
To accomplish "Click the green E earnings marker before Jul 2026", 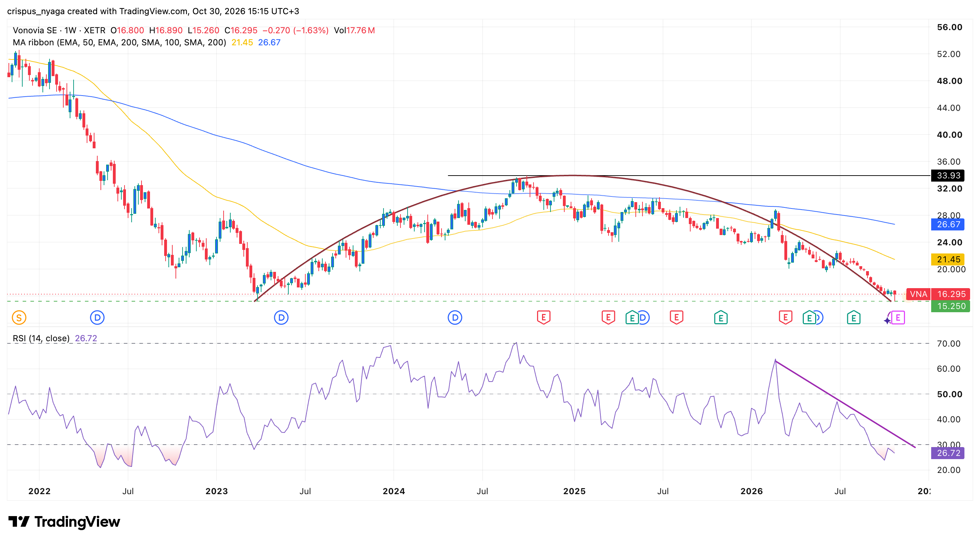I will click(x=809, y=318).
